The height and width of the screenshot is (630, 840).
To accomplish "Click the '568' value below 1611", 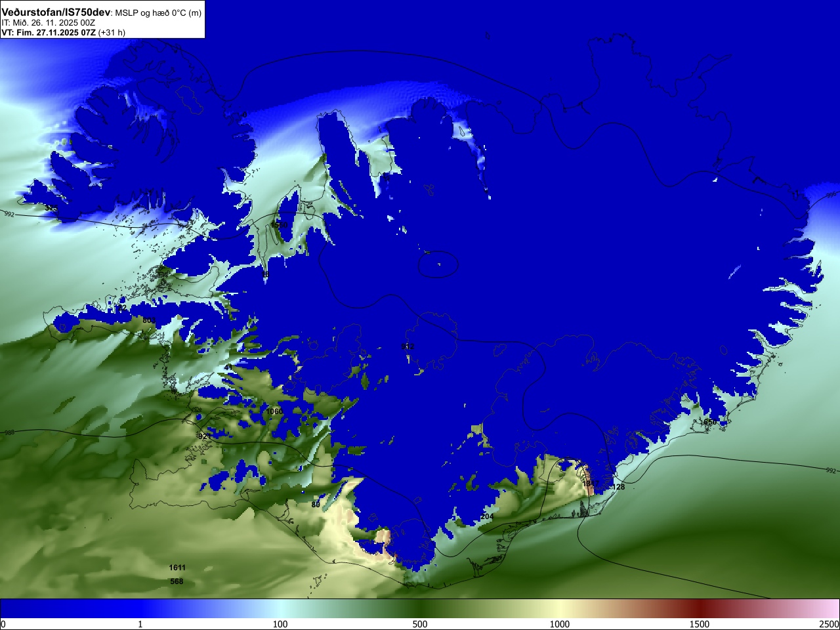I will [x=177, y=581].
